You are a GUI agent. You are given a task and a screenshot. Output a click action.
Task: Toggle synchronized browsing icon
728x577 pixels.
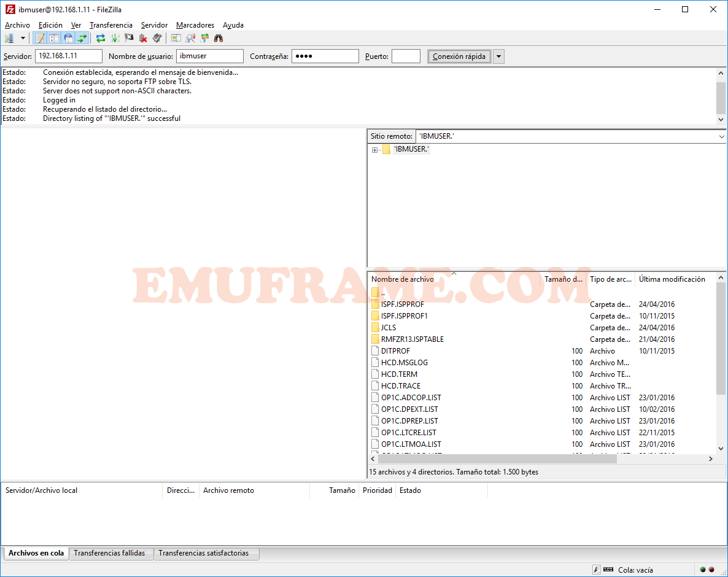[204, 38]
